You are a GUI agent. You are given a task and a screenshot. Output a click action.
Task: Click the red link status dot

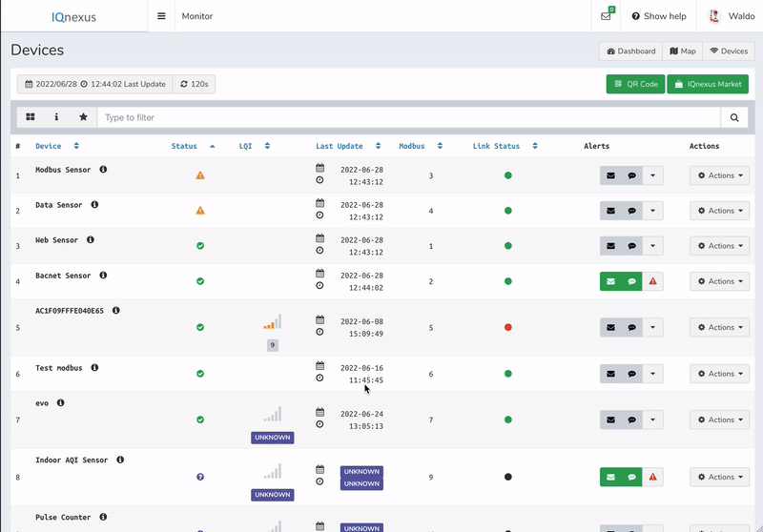[x=508, y=327]
